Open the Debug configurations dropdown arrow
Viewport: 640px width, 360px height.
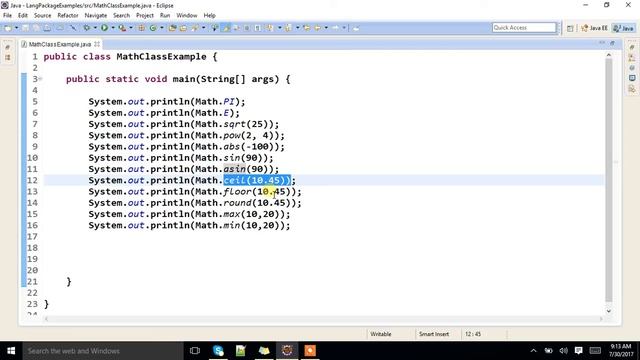pos(95,28)
